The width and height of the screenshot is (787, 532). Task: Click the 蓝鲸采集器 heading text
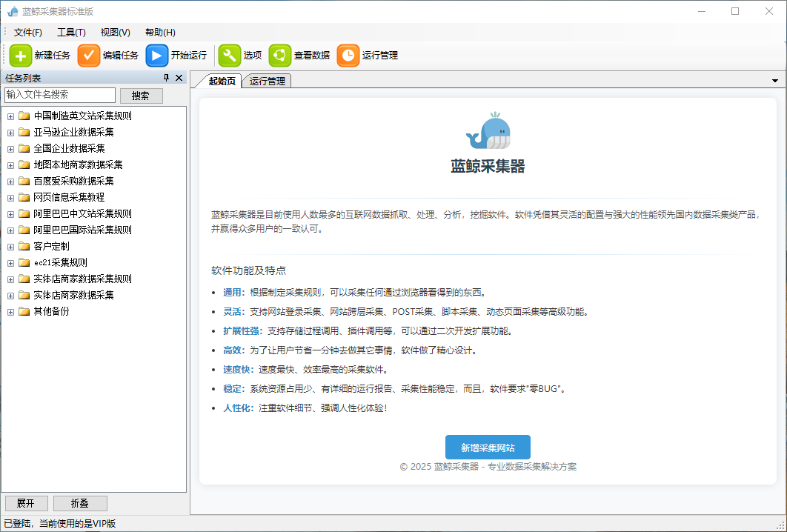488,166
